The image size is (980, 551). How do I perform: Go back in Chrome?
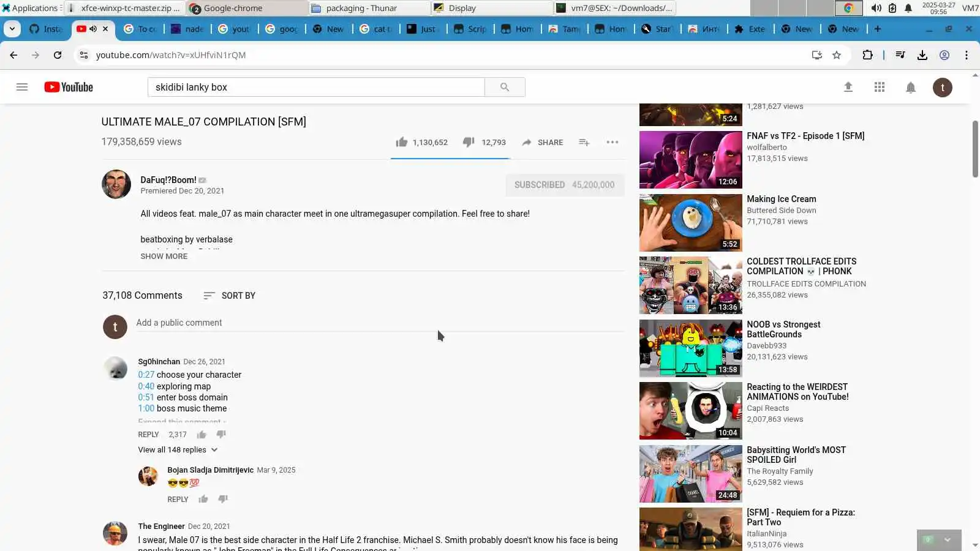13,55
